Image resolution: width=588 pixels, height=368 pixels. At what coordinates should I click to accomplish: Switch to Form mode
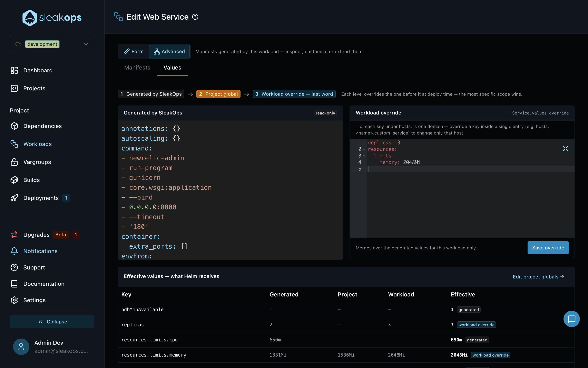tap(133, 51)
